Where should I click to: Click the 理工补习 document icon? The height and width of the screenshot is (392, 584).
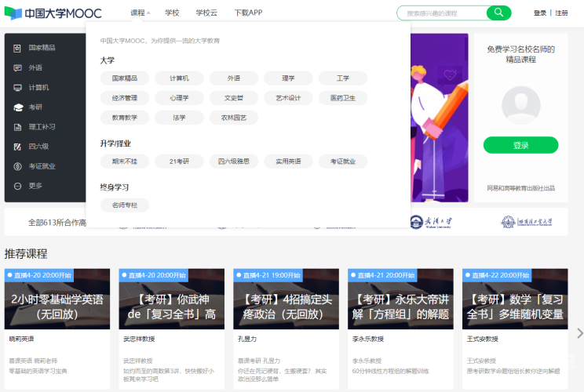(17, 127)
